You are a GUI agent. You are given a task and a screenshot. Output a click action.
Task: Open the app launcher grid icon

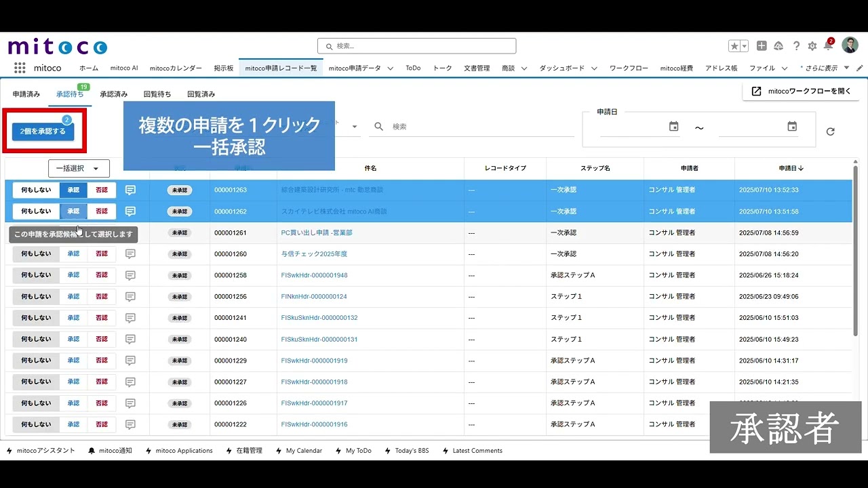click(20, 68)
